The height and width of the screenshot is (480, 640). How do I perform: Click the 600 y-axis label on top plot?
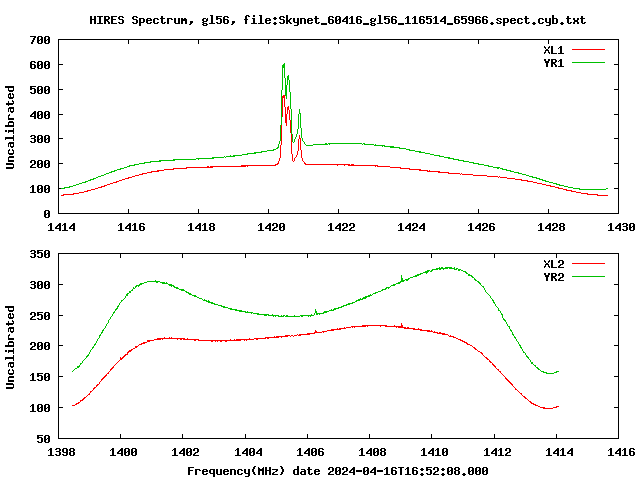(40, 65)
